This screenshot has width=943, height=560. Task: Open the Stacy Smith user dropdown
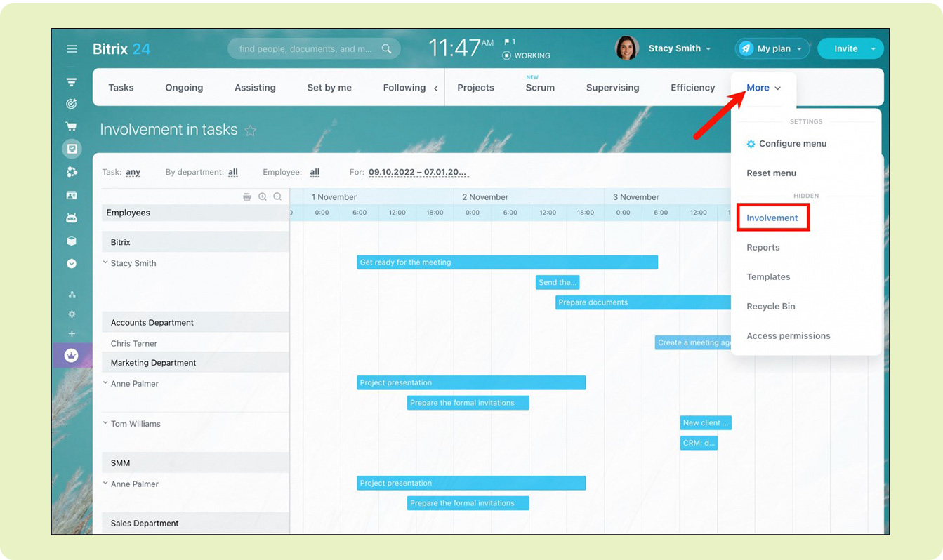tap(679, 48)
